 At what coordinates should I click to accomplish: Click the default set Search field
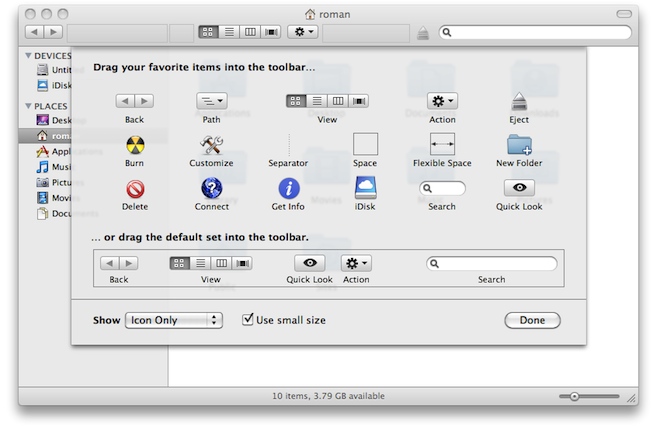pyautogui.click(x=492, y=264)
